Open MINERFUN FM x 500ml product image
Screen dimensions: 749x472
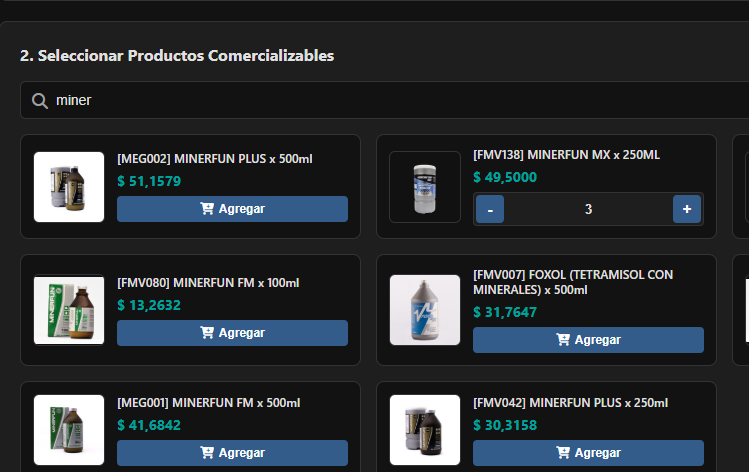tap(69, 429)
